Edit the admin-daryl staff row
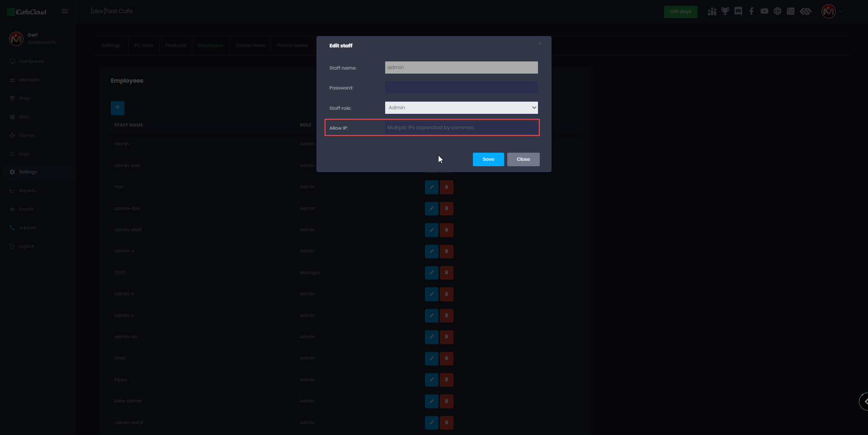 coord(432,423)
